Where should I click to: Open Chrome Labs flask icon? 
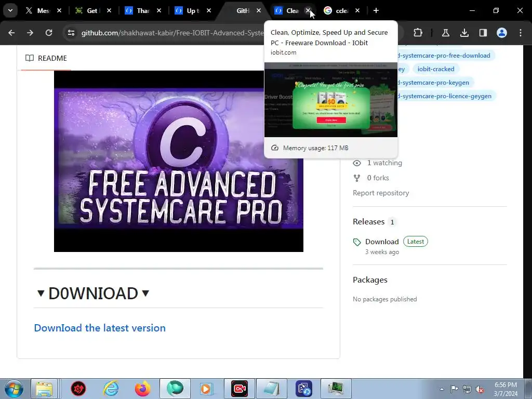coord(445,33)
